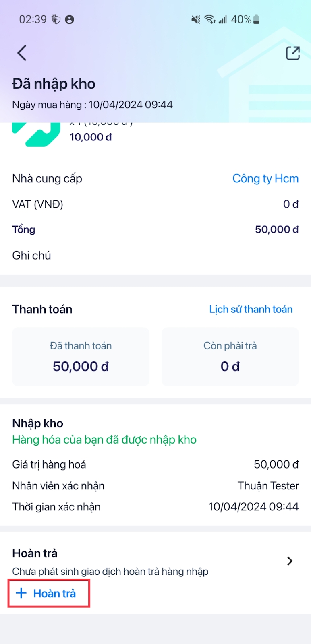
Task: Tap the Wi-Fi status icon
Action: [209, 19]
